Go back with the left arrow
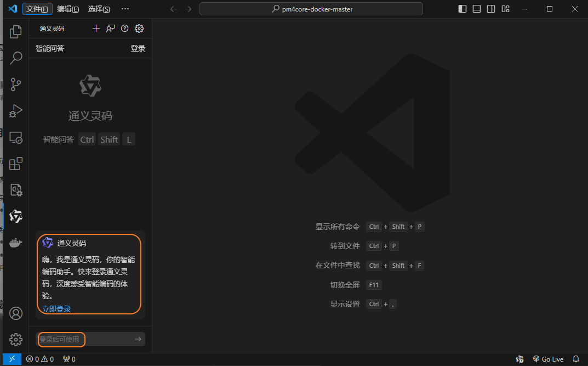Screen dimensions: 588x366 [x=174, y=9]
